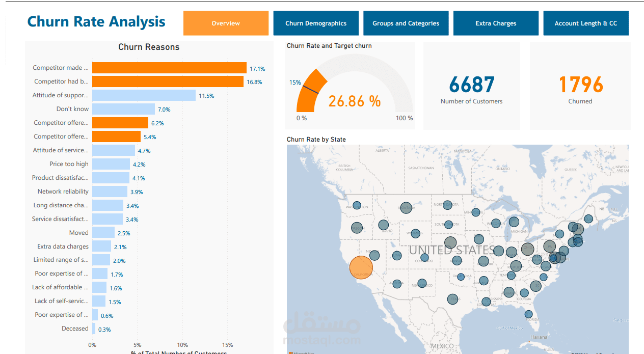Image resolution: width=644 pixels, height=354 pixels.
Task: Click the Montana map bubble
Action: pyautogui.click(x=406, y=208)
